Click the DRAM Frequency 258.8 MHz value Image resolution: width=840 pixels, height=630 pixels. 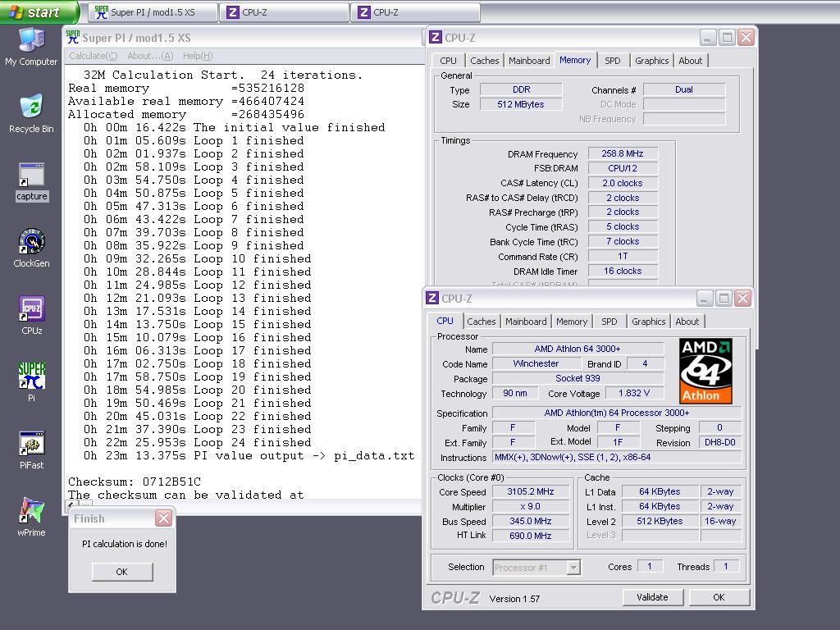(623, 153)
